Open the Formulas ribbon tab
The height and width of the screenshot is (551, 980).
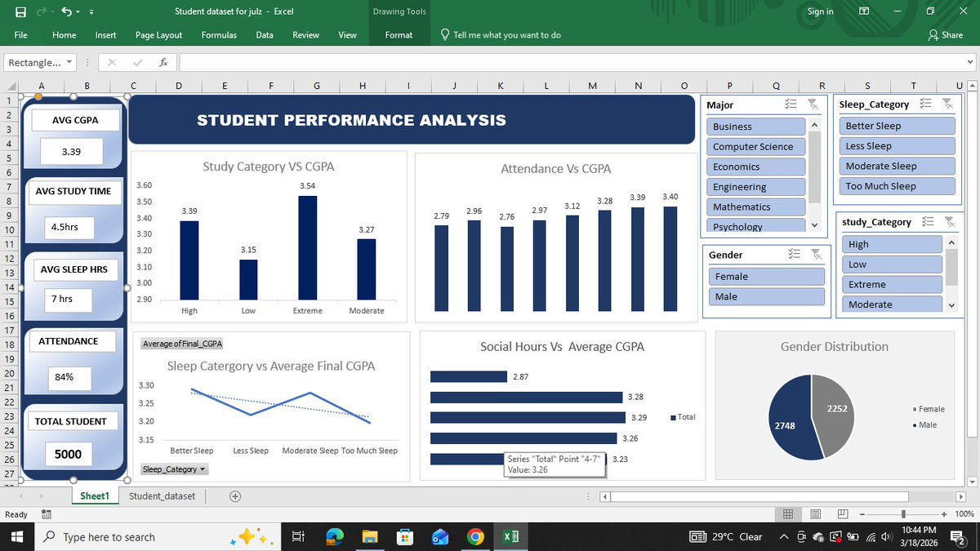coord(219,35)
